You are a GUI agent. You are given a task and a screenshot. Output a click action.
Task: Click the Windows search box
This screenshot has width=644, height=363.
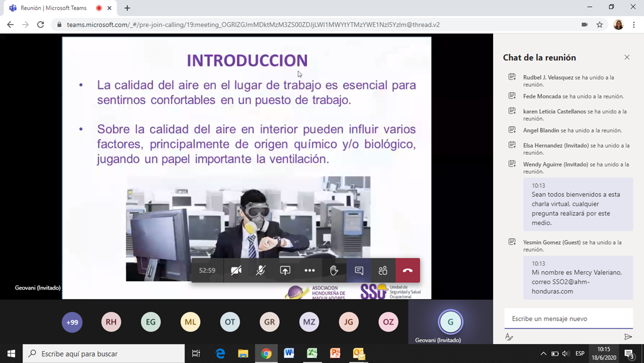[x=104, y=353]
